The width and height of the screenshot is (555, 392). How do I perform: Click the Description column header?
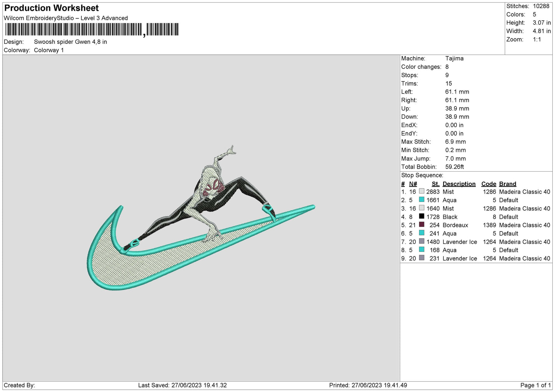459,184
